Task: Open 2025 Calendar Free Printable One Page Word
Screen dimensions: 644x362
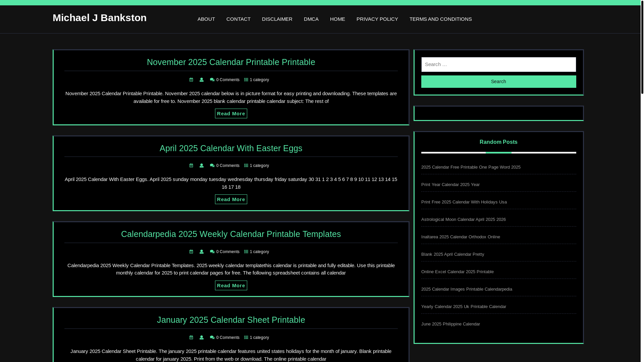Action: point(471,167)
